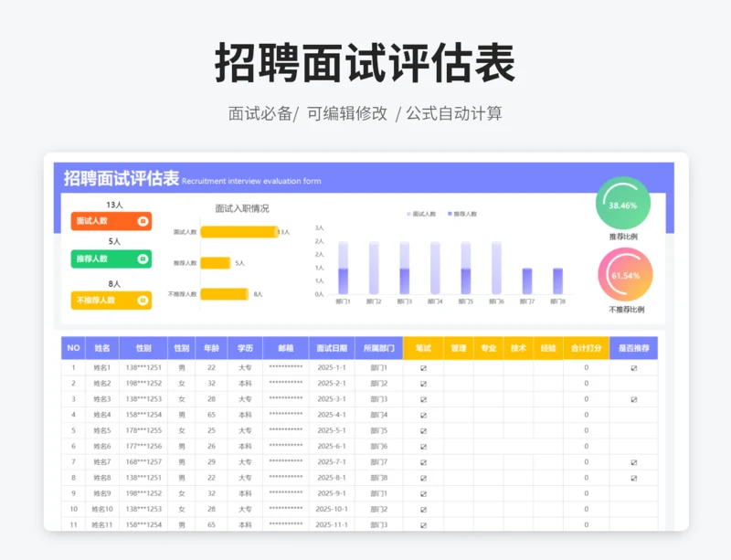Select the pink 61.54% donut chart

pyautogui.click(x=625, y=275)
